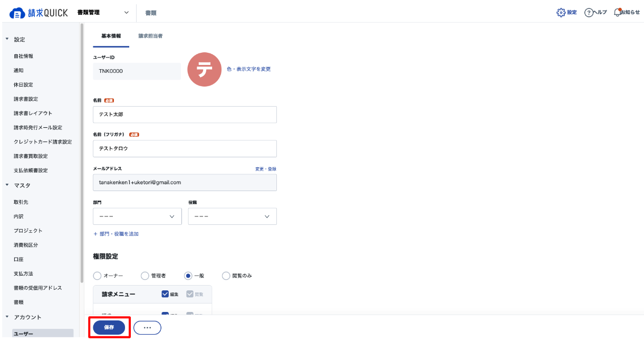Open the notifications bell icon
The height and width of the screenshot is (341, 644).
point(617,12)
